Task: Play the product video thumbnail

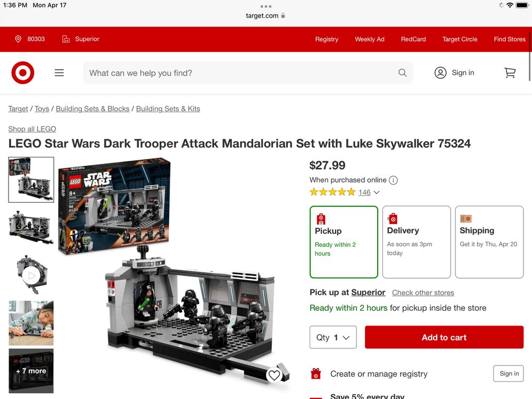Action: point(31,275)
